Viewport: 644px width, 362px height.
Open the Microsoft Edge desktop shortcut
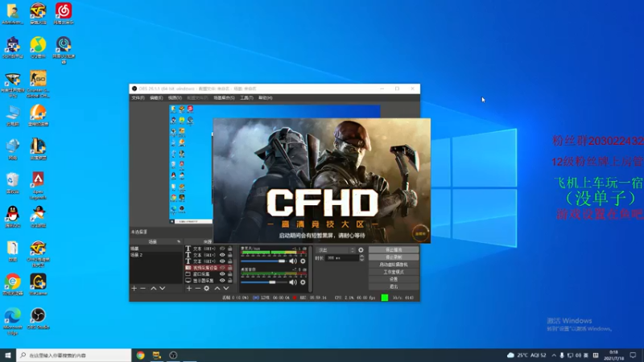pos(13,321)
